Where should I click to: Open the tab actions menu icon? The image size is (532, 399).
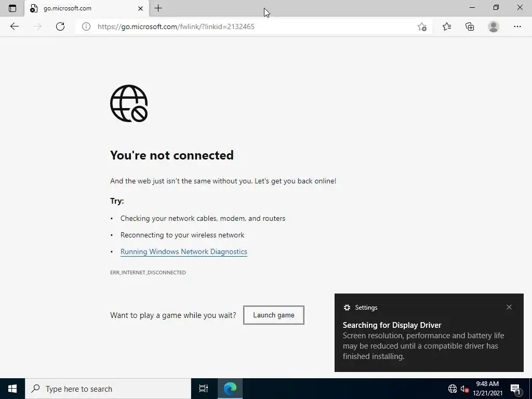click(x=12, y=8)
